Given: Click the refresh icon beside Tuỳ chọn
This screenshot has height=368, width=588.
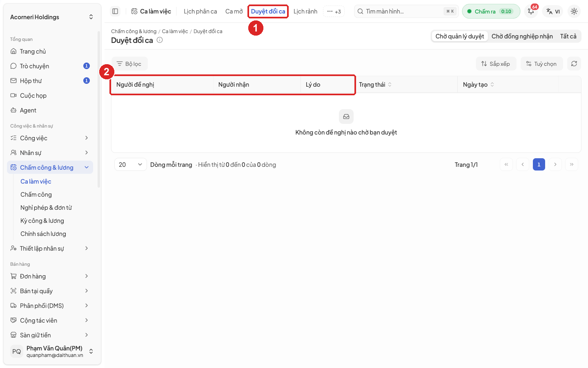Looking at the screenshot, I should click(574, 64).
